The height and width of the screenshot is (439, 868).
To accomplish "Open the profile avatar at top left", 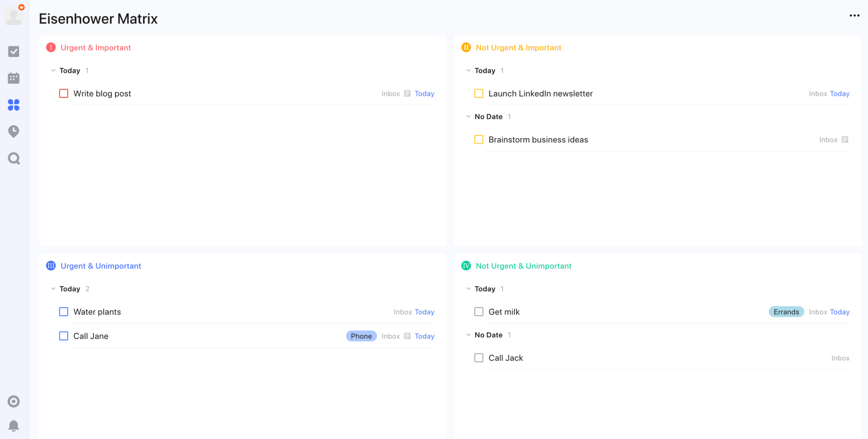I will [x=14, y=15].
